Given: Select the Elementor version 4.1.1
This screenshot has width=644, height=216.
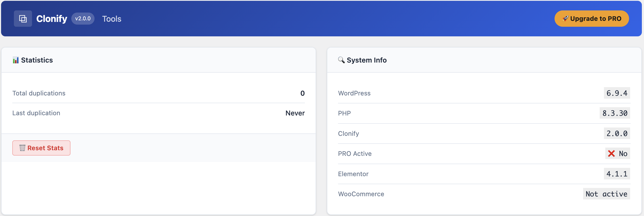Looking at the screenshot, I should pyautogui.click(x=617, y=174).
